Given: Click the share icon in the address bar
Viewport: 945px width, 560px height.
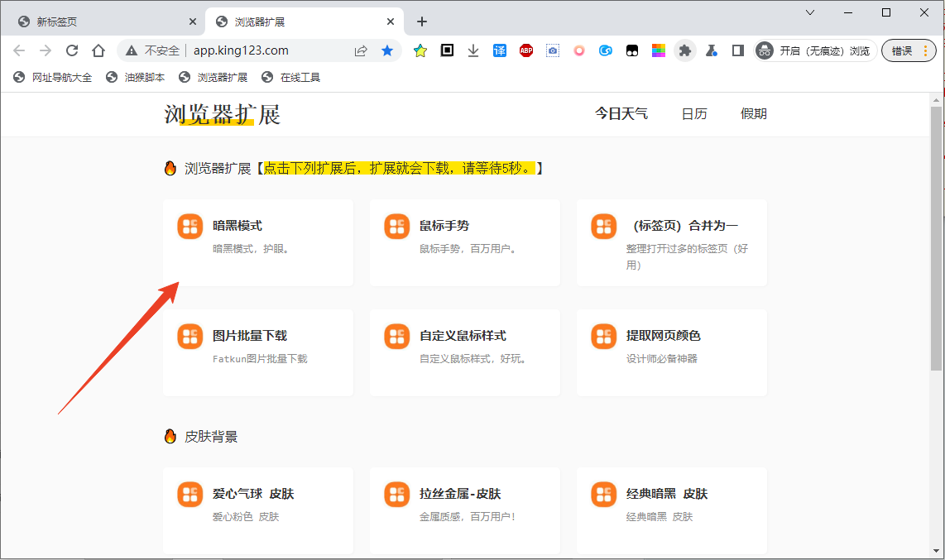Looking at the screenshot, I should (361, 50).
